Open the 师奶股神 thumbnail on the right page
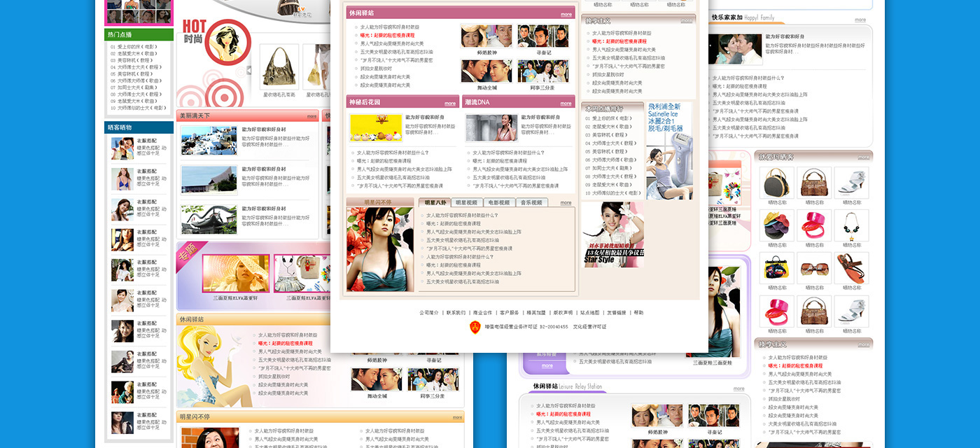 tap(657, 416)
